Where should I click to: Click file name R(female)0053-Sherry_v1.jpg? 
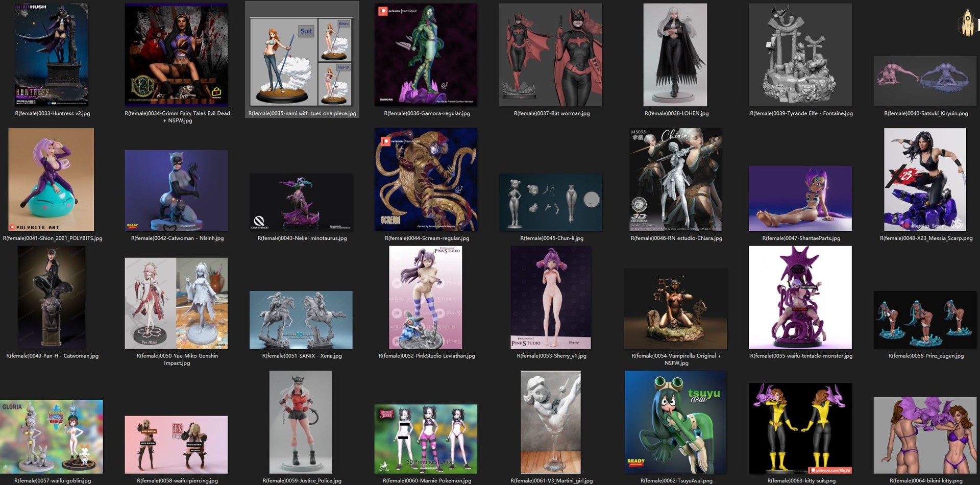[552, 356]
